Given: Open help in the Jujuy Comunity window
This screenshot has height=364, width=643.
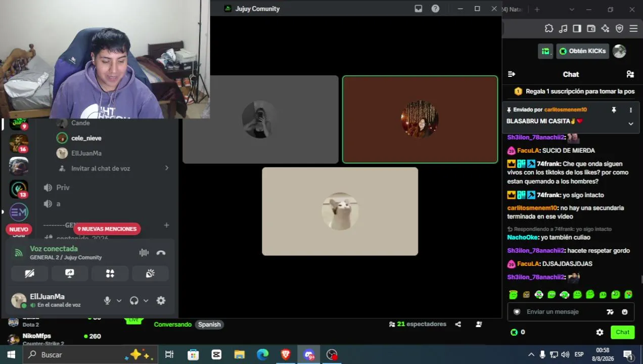Looking at the screenshot, I should coord(435,9).
